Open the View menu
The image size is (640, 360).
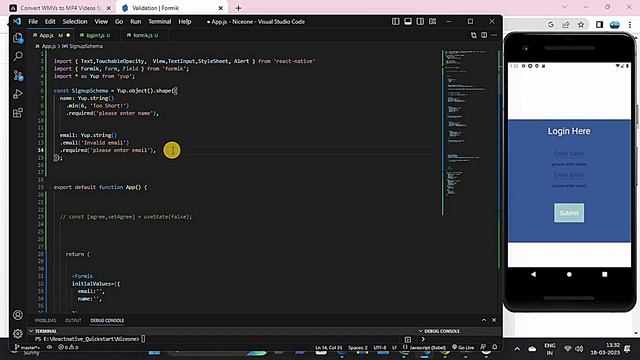coord(101,22)
